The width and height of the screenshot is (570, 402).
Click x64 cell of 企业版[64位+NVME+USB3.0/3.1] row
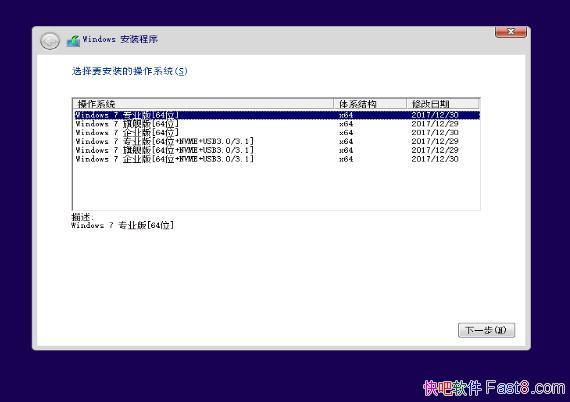pyautogui.click(x=346, y=159)
